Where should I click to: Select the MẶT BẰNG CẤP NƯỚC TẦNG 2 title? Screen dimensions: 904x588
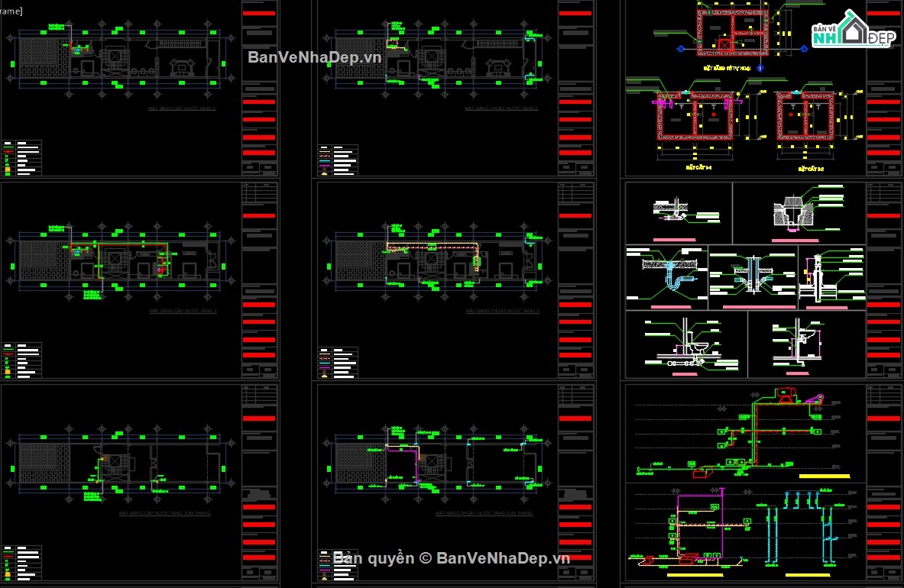tap(182, 109)
